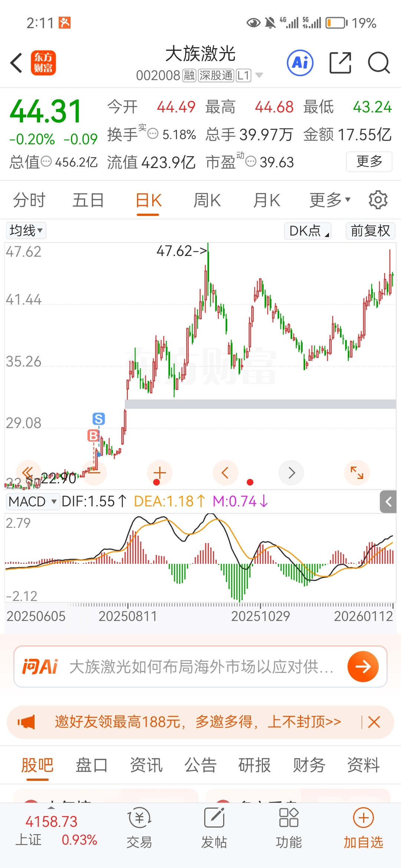Open the 财务 tab
Image resolution: width=401 pixels, height=868 pixels.
click(x=309, y=765)
